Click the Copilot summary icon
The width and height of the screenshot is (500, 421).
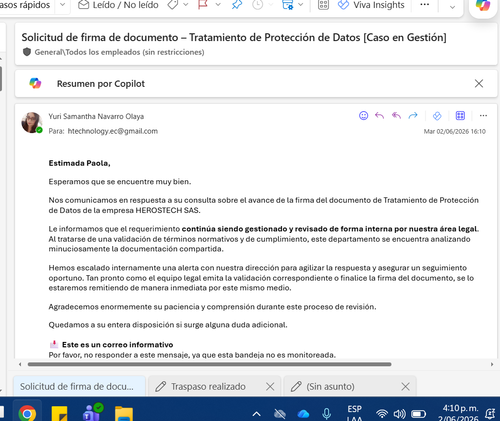(x=35, y=83)
